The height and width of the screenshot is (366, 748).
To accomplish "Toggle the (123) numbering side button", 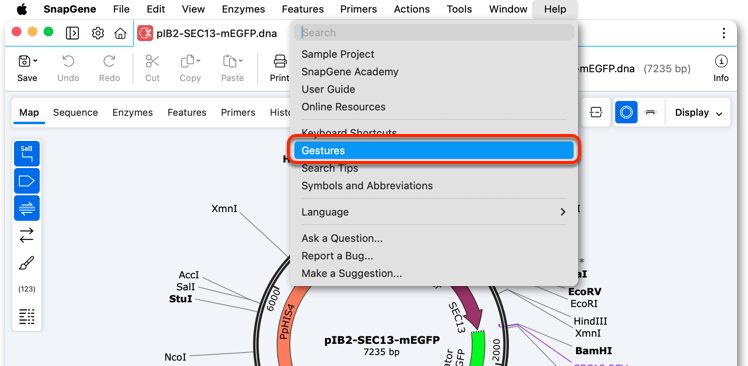I will (x=27, y=289).
